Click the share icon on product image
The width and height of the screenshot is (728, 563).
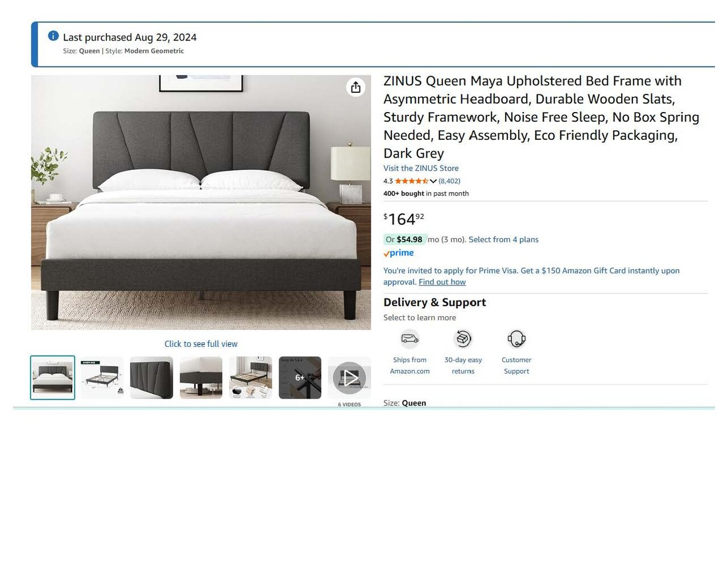click(x=355, y=87)
